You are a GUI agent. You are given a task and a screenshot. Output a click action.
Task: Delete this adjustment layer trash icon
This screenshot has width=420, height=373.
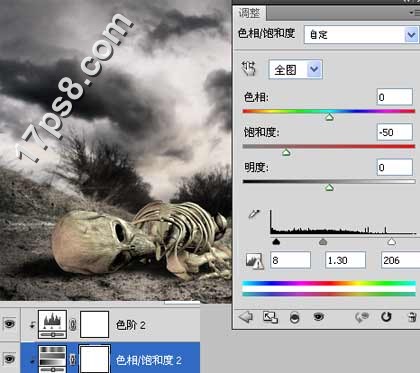(x=412, y=317)
